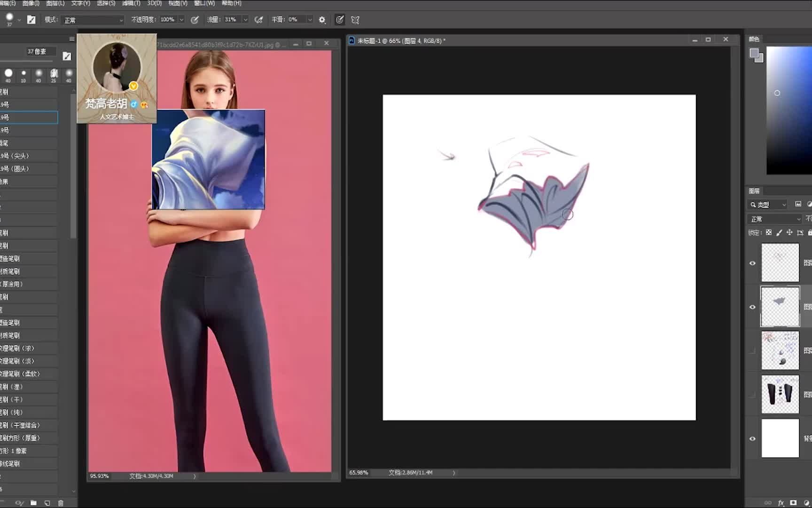The width and height of the screenshot is (812, 508).
Task: Open the brush blend mode dropdown
Action: [93, 20]
